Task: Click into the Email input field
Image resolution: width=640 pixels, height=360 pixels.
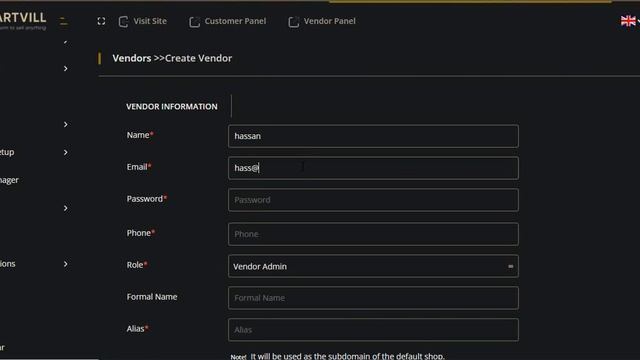Action: 373,168
